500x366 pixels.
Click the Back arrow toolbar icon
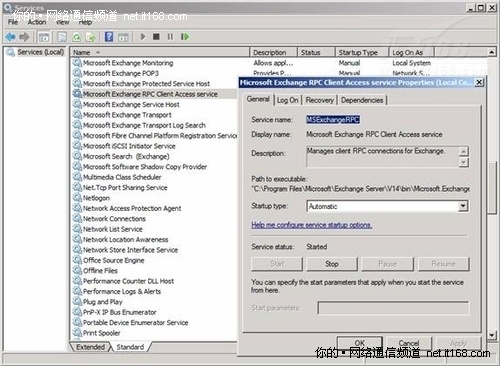tap(10, 37)
